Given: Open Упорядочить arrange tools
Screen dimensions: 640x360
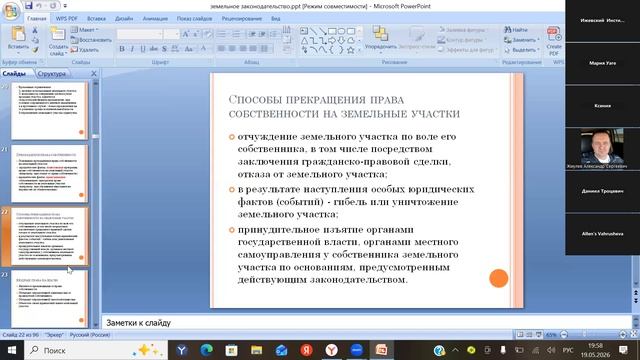Looking at the screenshot, I should tap(380, 40).
